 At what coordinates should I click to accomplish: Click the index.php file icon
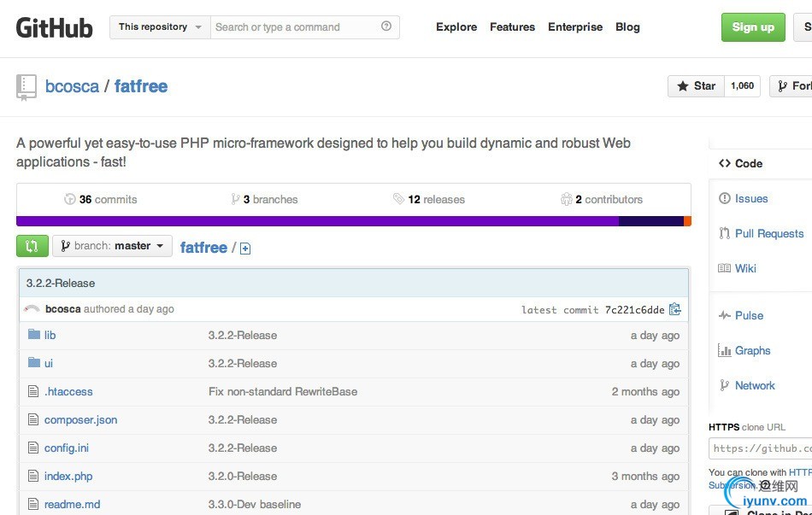click(x=33, y=476)
